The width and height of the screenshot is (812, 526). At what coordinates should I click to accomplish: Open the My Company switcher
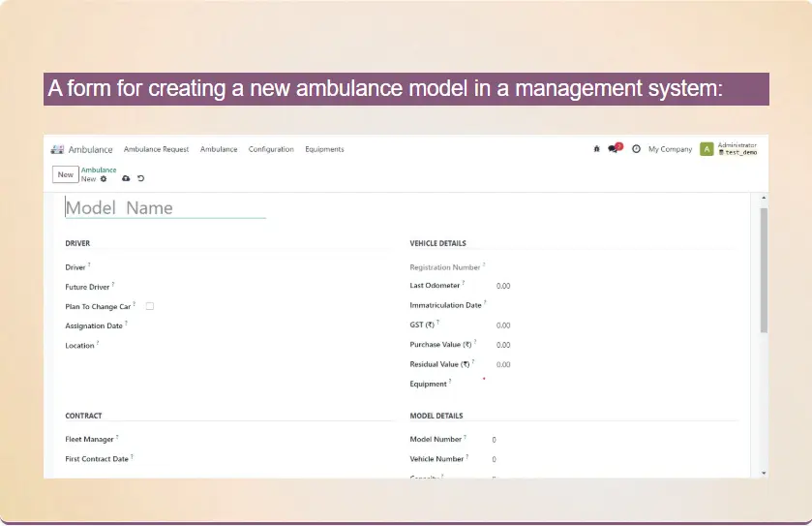tap(670, 149)
